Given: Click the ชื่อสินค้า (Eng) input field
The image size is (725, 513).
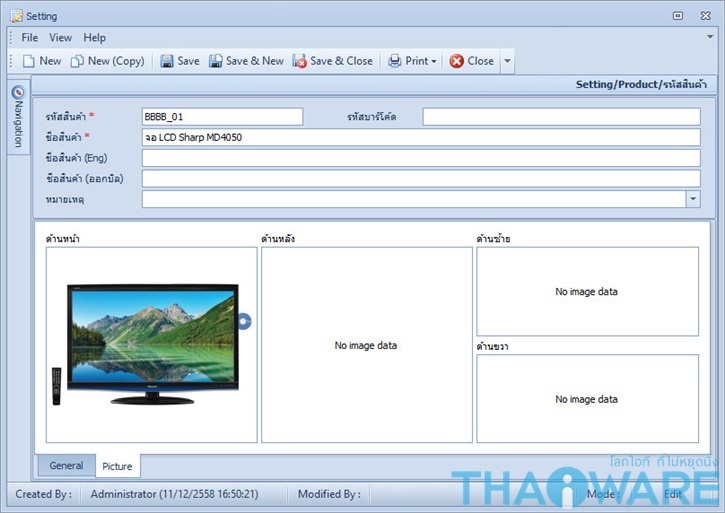Looking at the screenshot, I should click(x=421, y=158).
